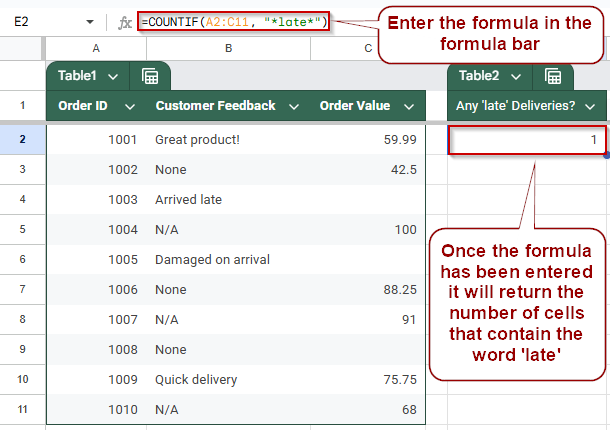Screen dimensions: 610x430
Task: Open the Name box dropdown arrow
Action: click(90, 22)
